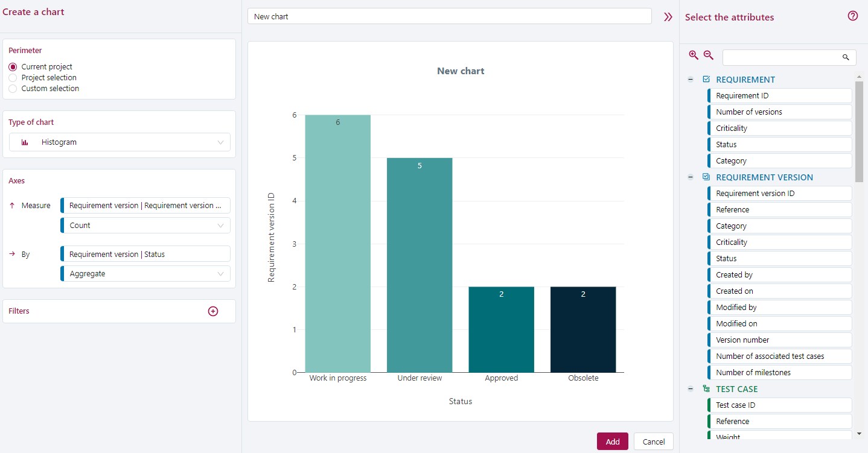The image size is (868, 453).
Task: Click the TEST CASE section icon
Action: [705, 388]
